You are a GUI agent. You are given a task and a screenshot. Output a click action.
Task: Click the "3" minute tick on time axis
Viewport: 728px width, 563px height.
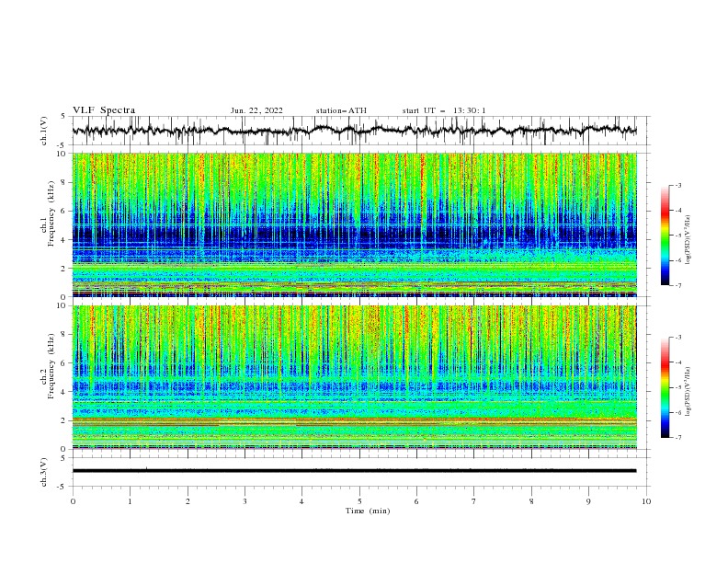pos(245,501)
